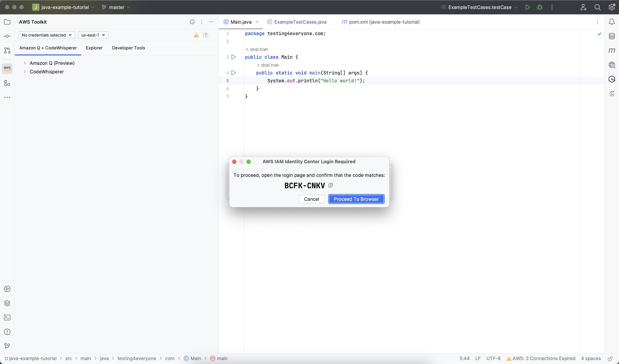Open the Layers tool window icon in the left sidebar

click(x=7, y=303)
